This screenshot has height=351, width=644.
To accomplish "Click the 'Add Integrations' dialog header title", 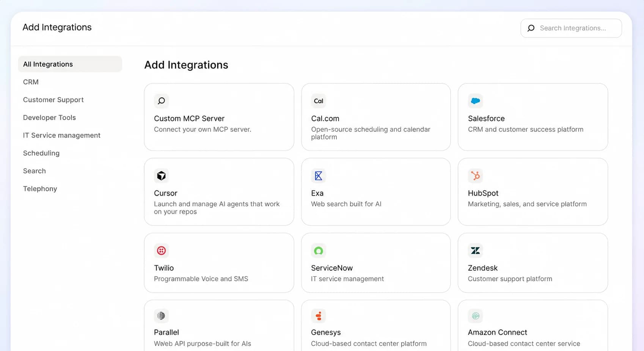I will [x=57, y=27].
